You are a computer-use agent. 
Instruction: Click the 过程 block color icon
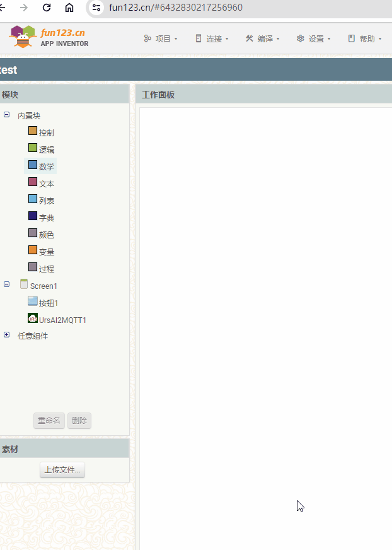point(33,267)
